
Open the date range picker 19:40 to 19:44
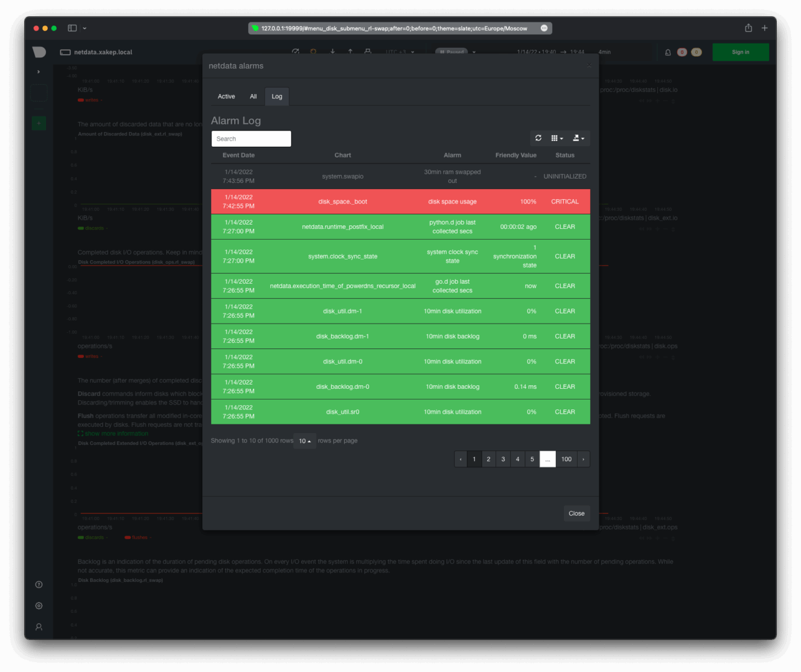(x=550, y=52)
